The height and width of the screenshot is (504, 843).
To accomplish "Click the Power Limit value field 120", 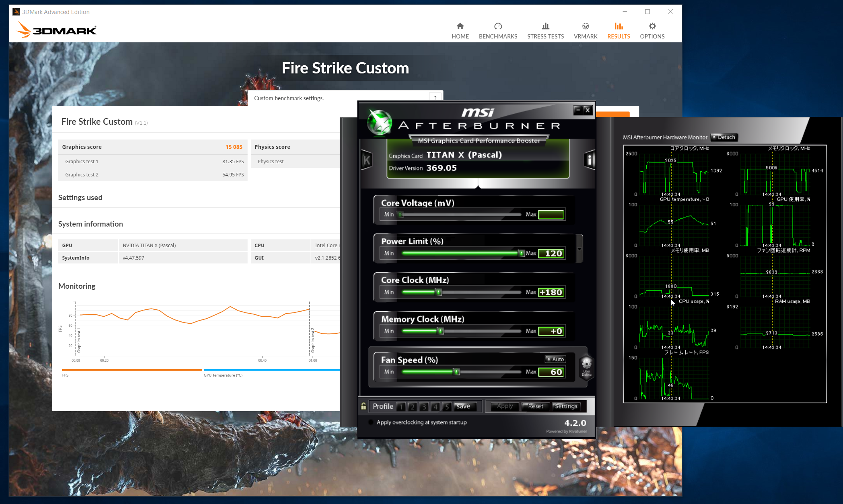I will click(x=551, y=253).
